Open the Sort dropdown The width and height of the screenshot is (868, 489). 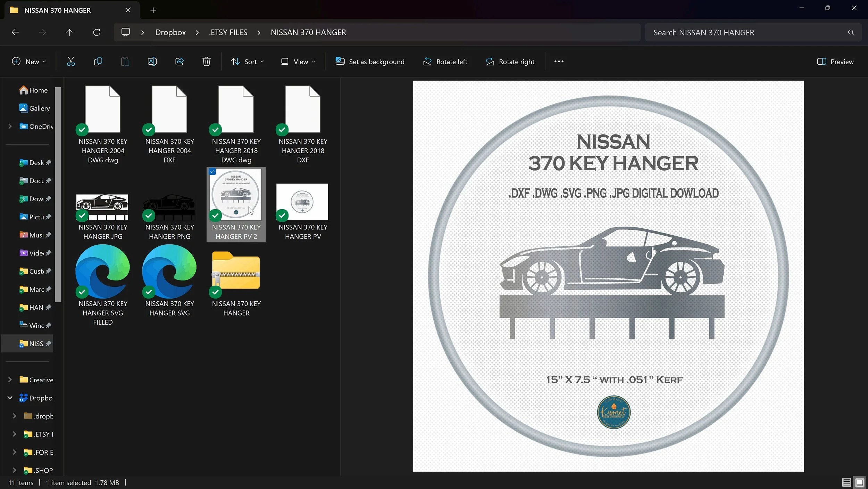248,62
